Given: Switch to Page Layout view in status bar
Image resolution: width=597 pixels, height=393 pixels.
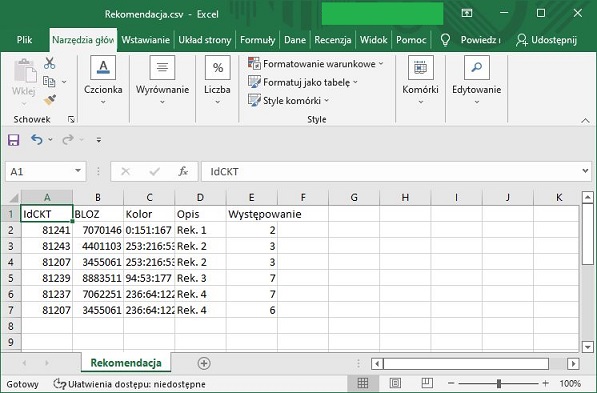Looking at the screenshot, I should (x=395, y=383).
